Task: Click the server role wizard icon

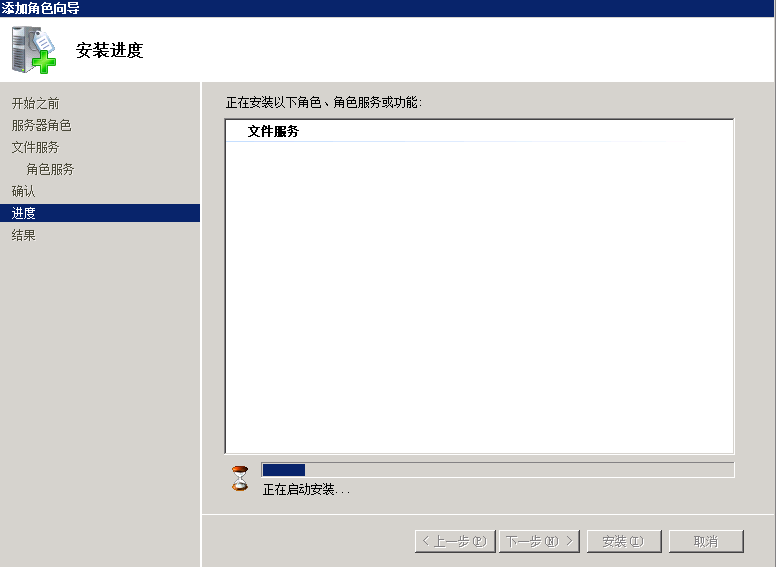Action: pyautogui.click(x=34, y=50)
